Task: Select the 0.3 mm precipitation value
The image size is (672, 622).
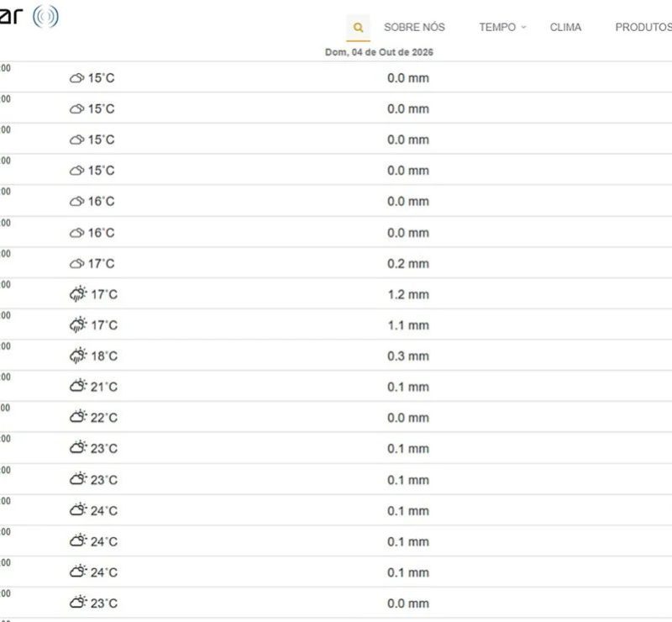Action: 408,356
